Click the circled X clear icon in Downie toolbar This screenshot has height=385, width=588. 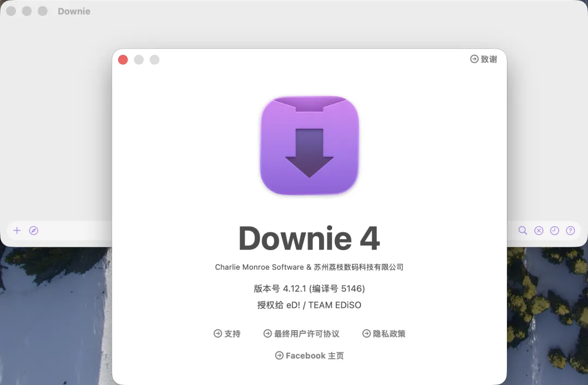[x=539, y=231]
